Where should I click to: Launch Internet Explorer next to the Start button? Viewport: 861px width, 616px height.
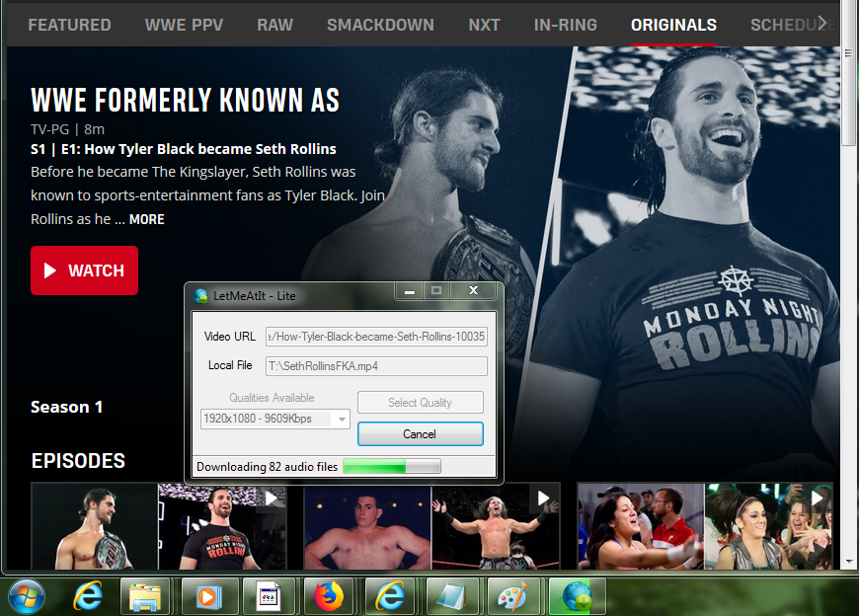[x=87, y=596]
